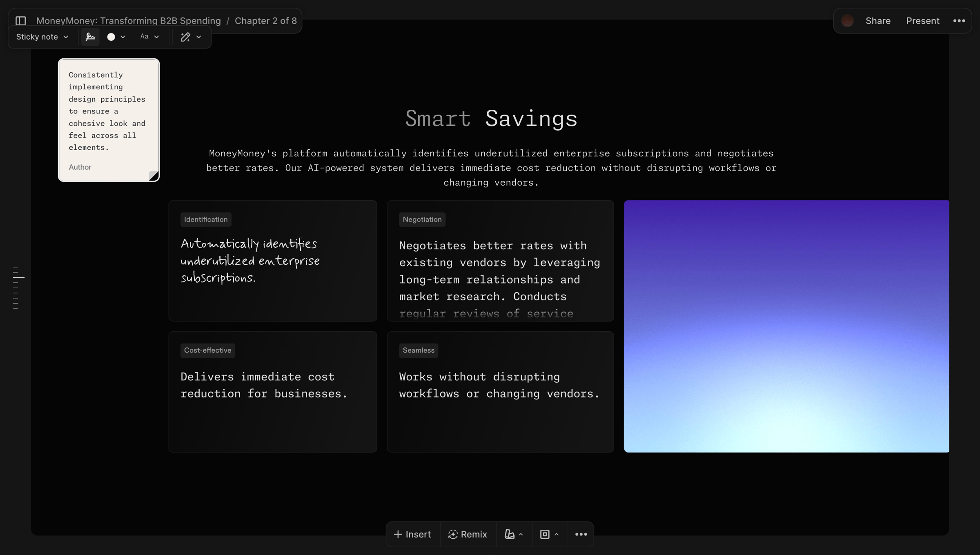
Task: Open MoneyMoney: Transforming B2B Spending breadcrumb
Action: [x=128, y=21]
